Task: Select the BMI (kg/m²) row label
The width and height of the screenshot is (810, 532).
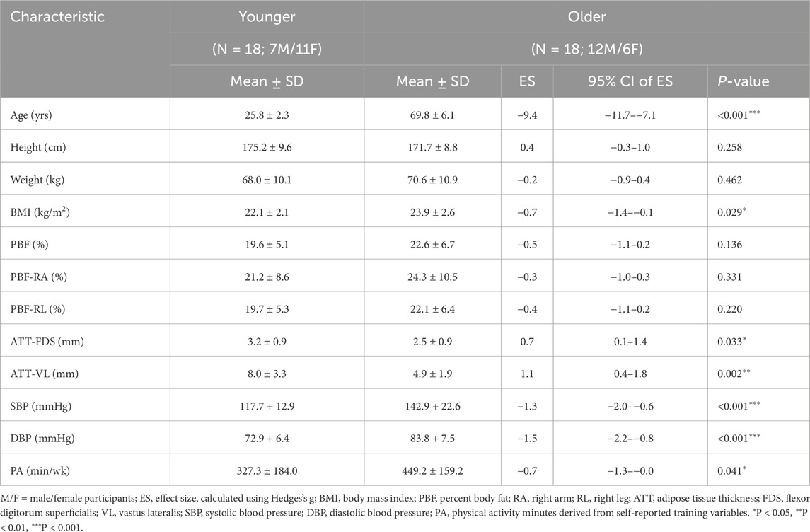Action: (40, 212)
